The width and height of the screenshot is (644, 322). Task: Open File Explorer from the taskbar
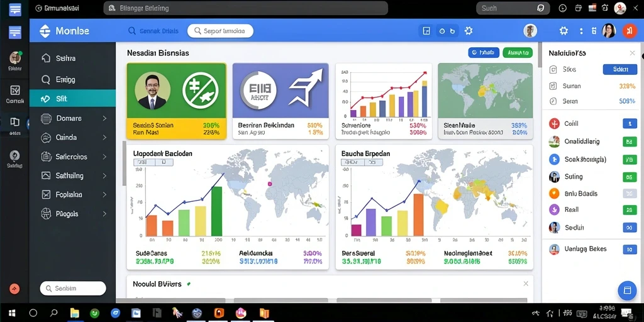(x=74, y=313)
